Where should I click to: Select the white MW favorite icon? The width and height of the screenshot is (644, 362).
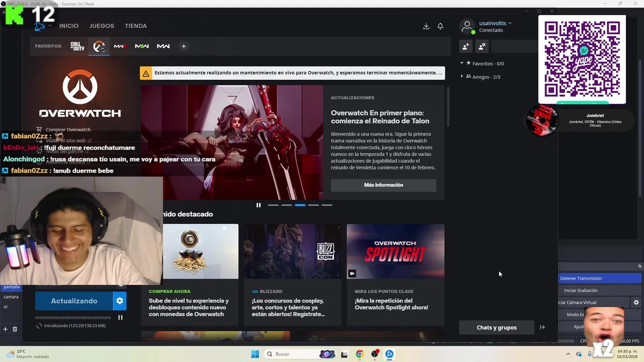[164, 46]
